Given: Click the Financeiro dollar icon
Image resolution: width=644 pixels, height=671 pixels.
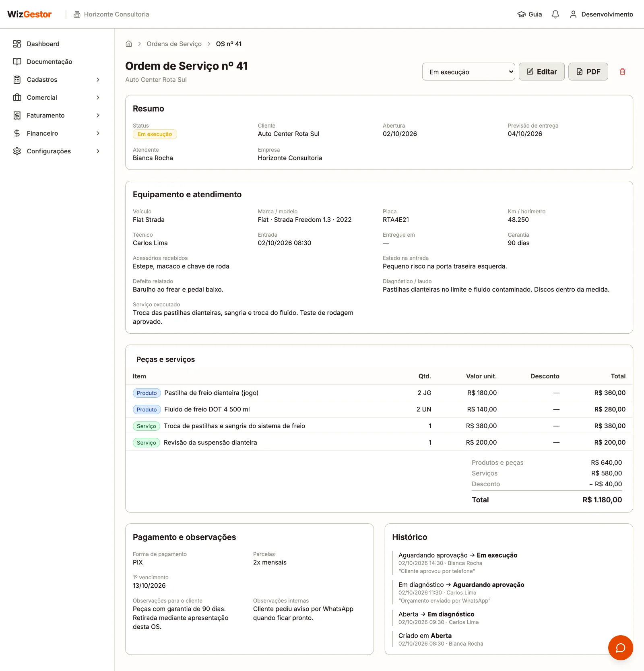Looking at the screenshot, I should coord(17,133).
